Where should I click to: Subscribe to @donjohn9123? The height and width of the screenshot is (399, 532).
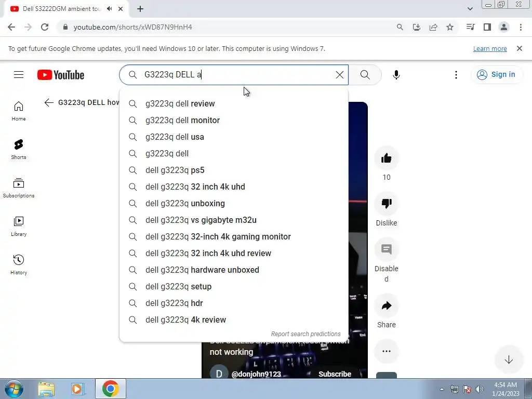click(x=335, y=374)
